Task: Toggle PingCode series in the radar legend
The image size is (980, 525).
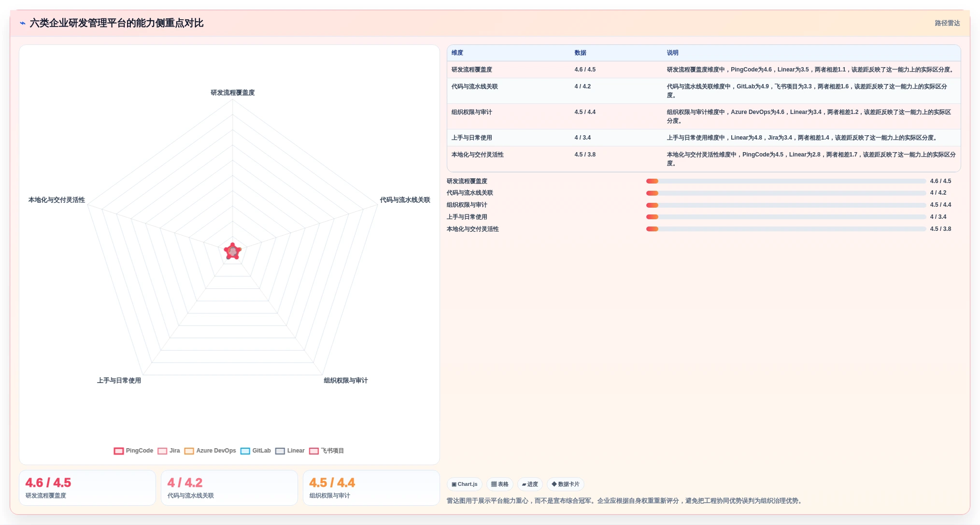Action: click(133, 451)
